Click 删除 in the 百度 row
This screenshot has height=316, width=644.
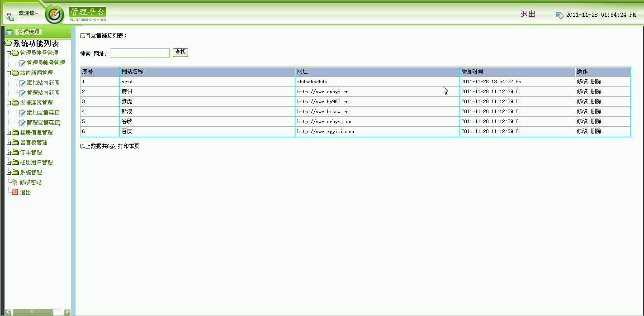pos(596,131)
